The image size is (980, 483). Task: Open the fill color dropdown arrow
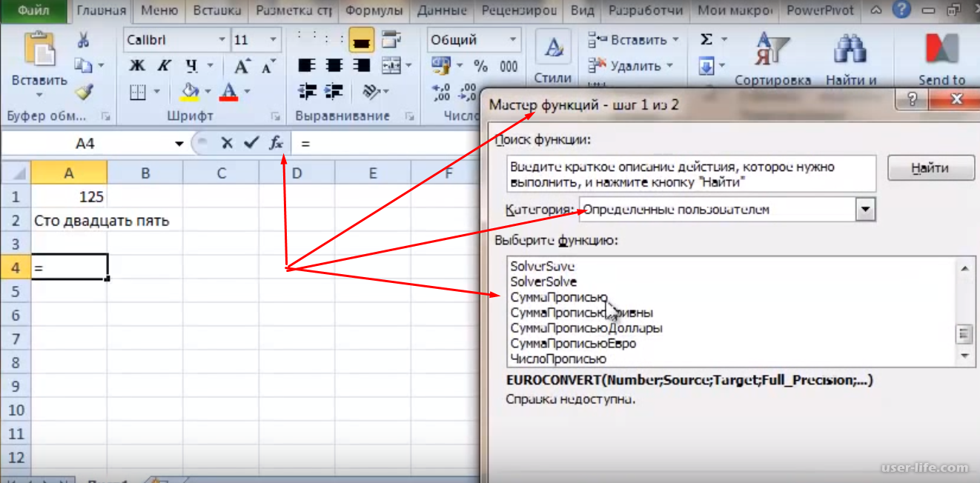point(208,92)
